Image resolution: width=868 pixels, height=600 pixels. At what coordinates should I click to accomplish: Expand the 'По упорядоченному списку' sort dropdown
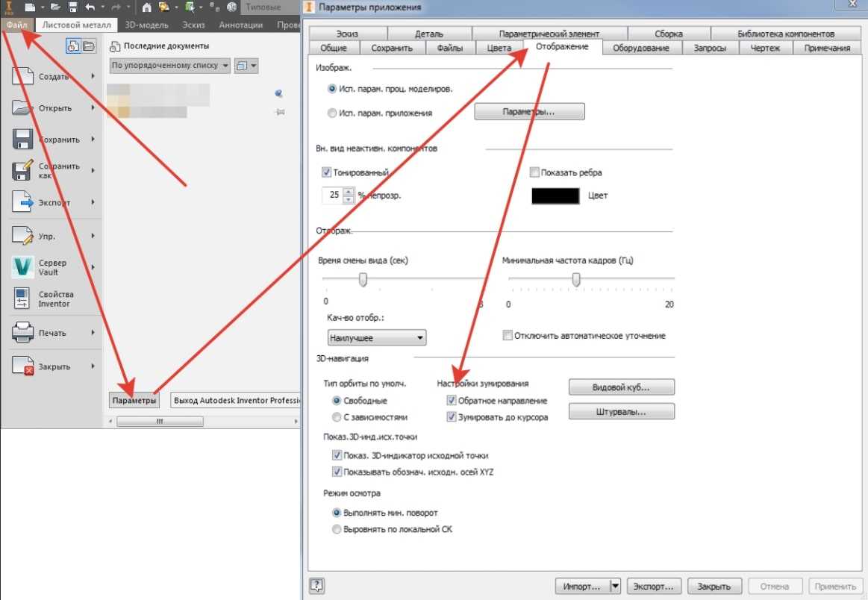(170, 66)
